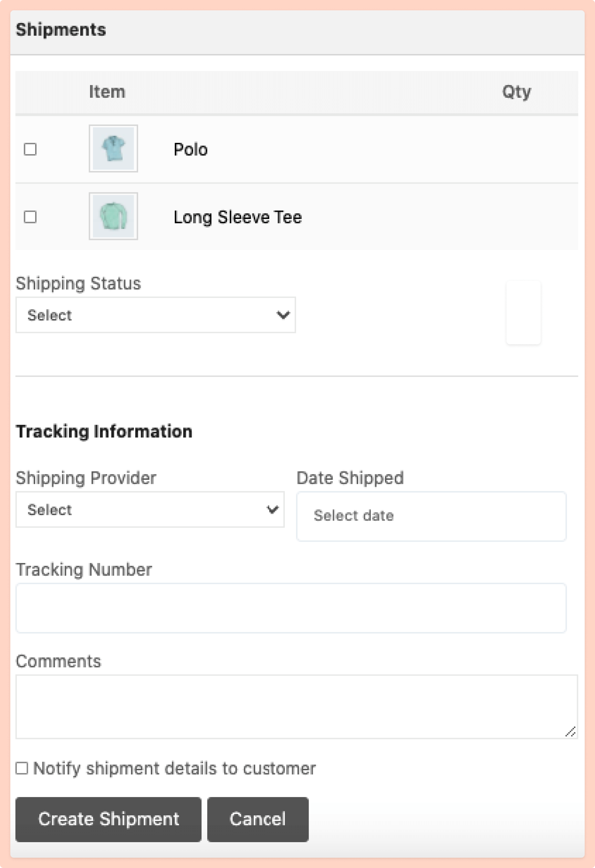
Task: Click the Create Shipment button
Action: click(x=108, y=819)
